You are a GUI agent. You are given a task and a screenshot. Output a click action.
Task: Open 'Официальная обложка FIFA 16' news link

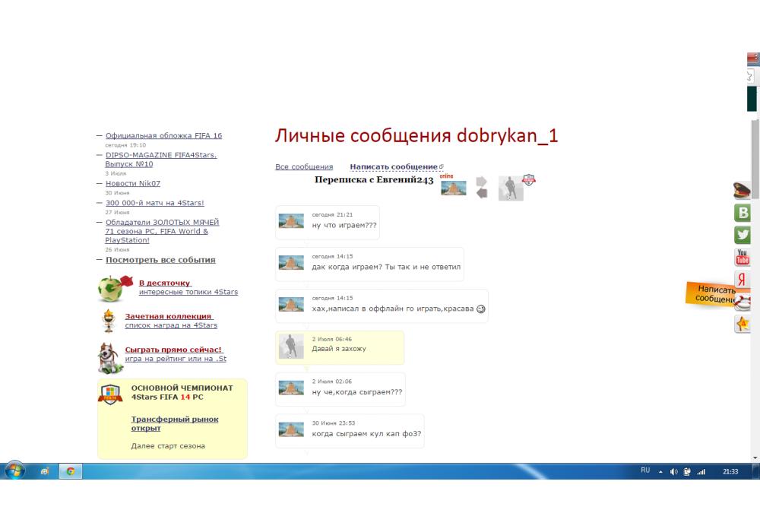pos(163,135)
